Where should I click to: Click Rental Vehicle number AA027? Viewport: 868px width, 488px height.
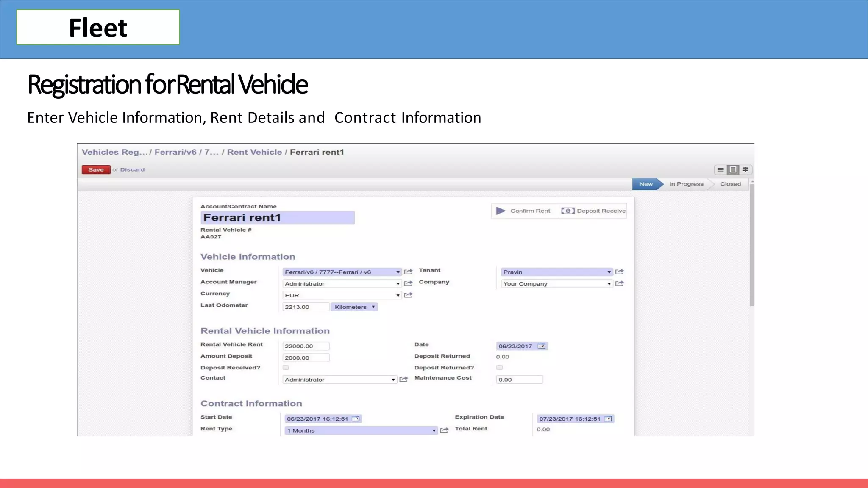[211, 237]
